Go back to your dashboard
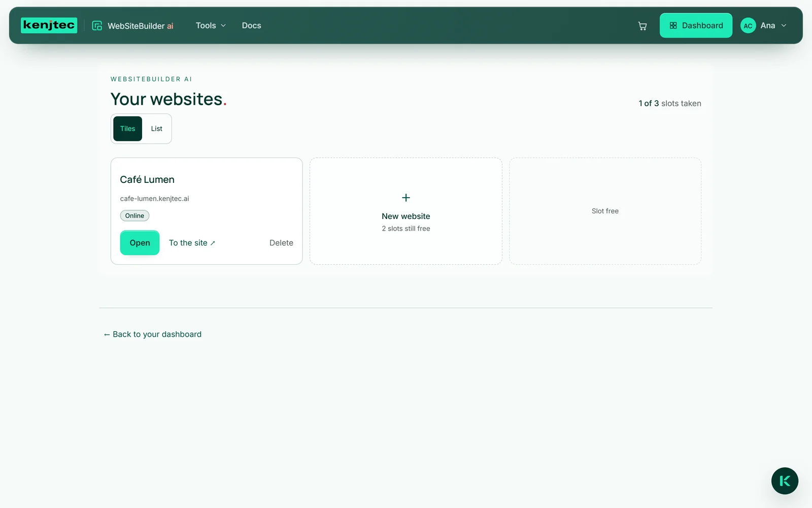 pos(153,334)
